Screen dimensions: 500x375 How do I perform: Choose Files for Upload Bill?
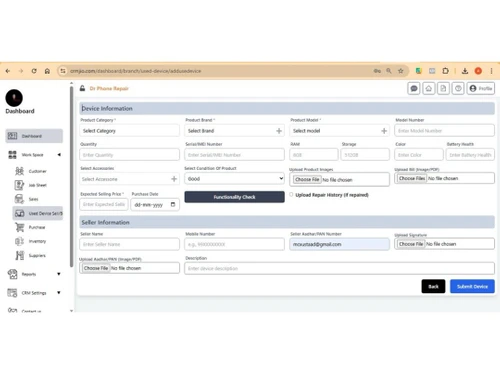point(412,178)
